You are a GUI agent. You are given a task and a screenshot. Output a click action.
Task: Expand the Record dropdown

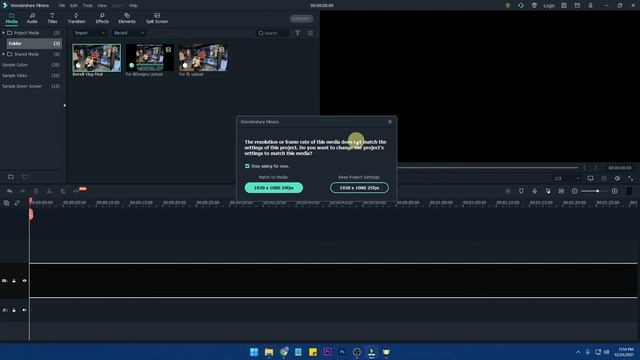(x=129, y=33)
